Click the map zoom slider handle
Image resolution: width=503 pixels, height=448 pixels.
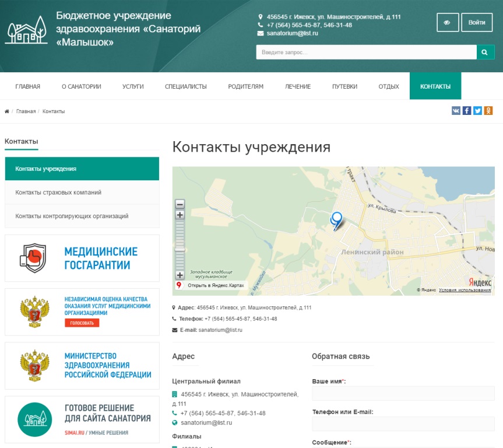click(180, 249)
